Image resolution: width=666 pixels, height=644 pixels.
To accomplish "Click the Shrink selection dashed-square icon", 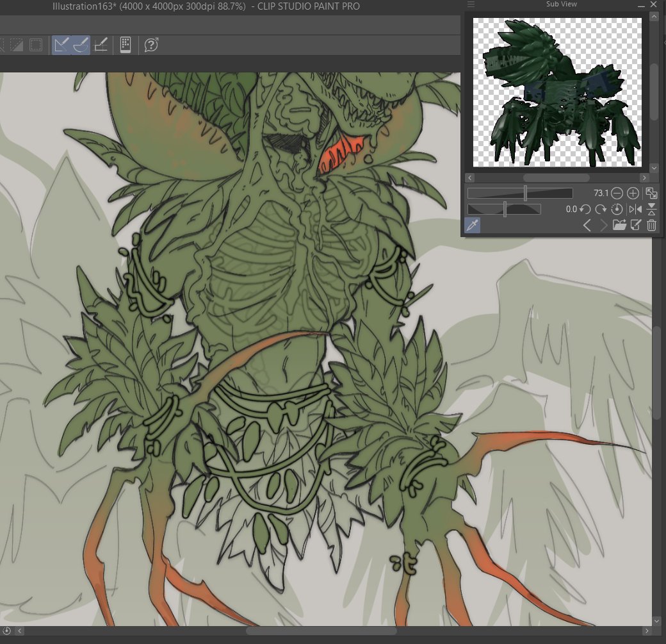I will pyautogui.click(x=36, y=45).
